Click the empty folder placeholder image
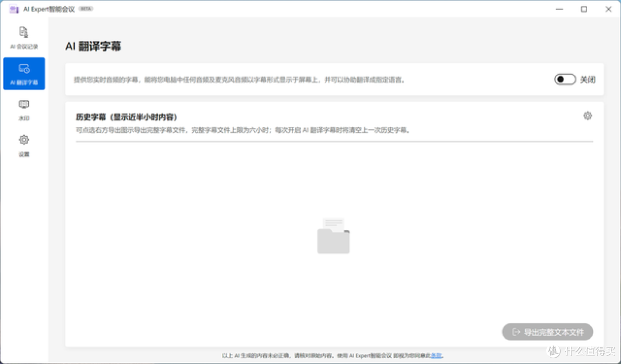This screenshot has width=621, height=364. click(x=333, y=236)
